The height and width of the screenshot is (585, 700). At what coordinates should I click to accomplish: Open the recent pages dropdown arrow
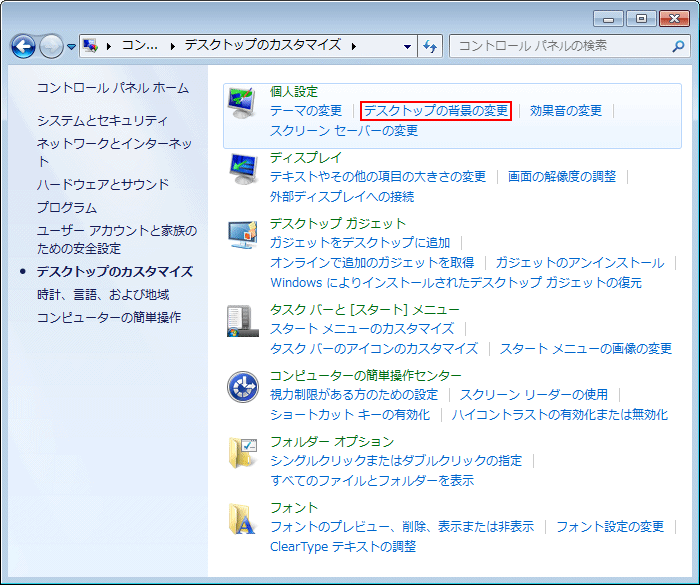point(71,46)
